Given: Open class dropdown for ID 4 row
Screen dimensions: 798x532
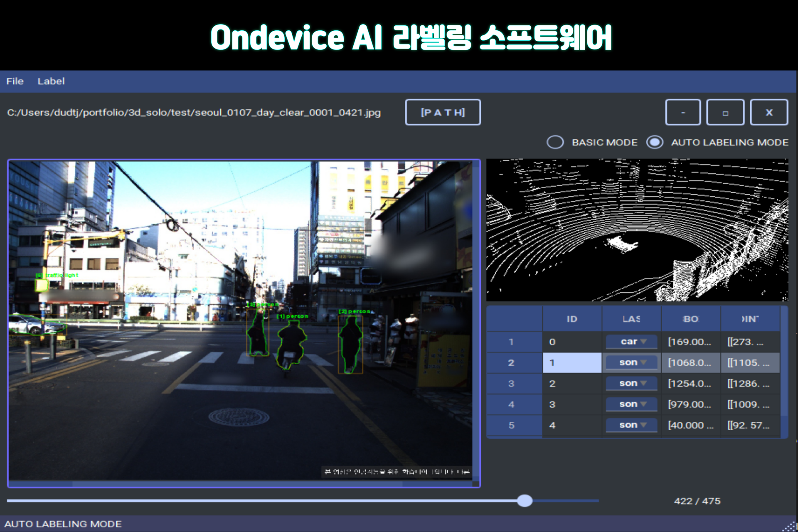Looking at the screenshot, I should click(631, 425).
